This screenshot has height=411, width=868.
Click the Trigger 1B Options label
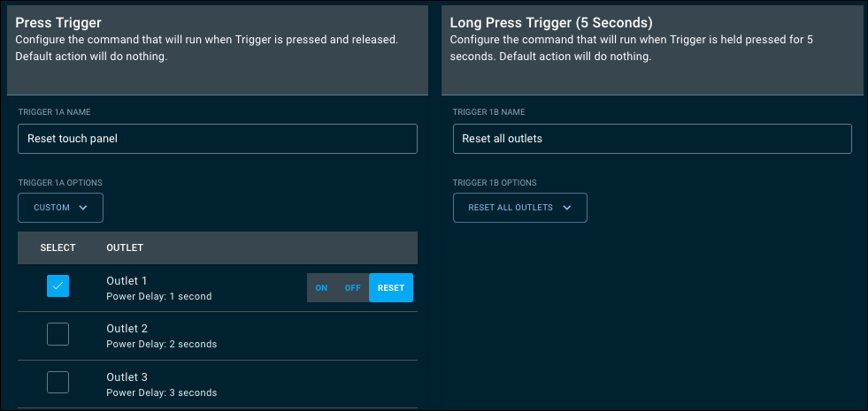pos(495,183)
